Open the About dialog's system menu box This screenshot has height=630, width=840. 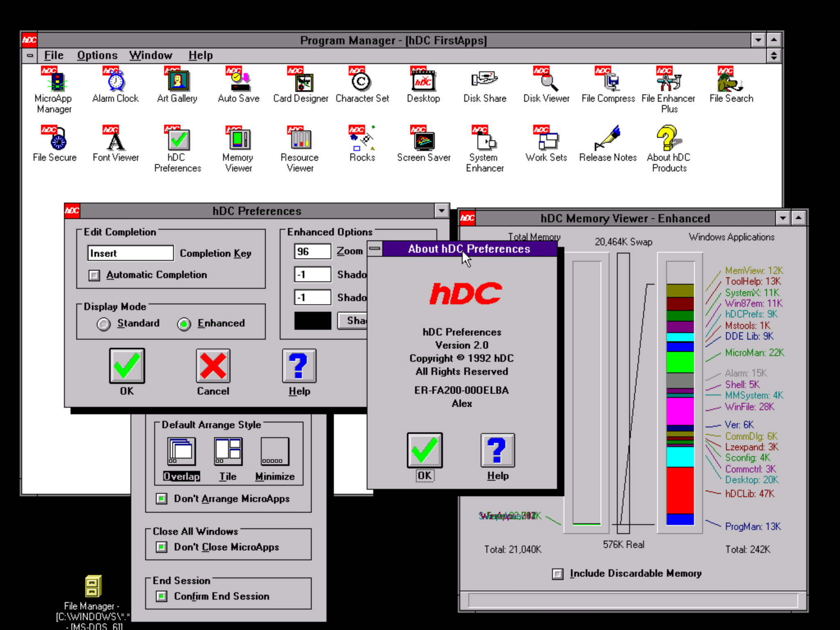pyautogui.click(x=374, y=249)
